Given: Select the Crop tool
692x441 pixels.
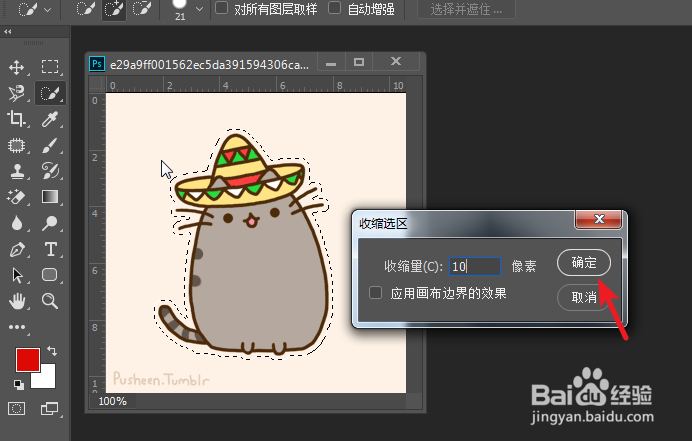Looking at the screenshot, I should coord(17,119).
